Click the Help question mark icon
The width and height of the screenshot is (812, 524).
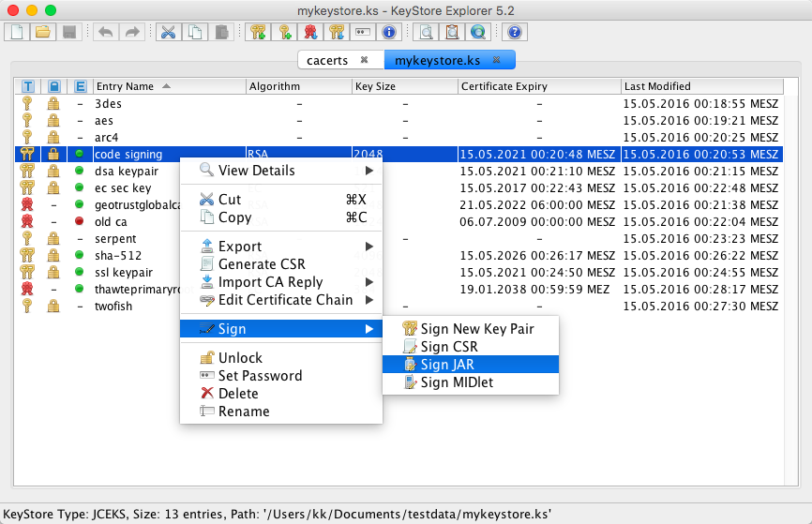click(x=513, y=32)
